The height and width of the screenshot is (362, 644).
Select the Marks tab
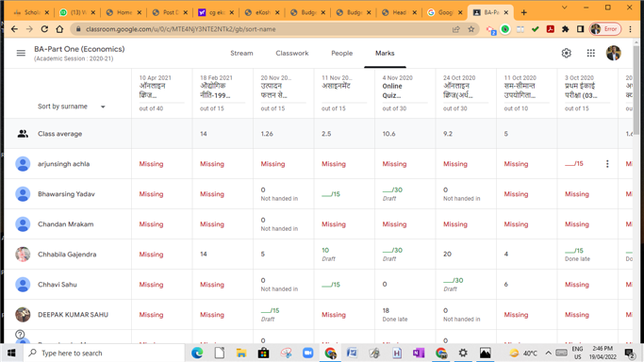(385, 53)
